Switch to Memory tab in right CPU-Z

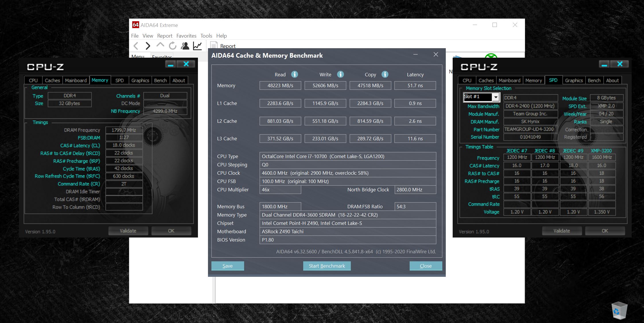click(534, 80)
